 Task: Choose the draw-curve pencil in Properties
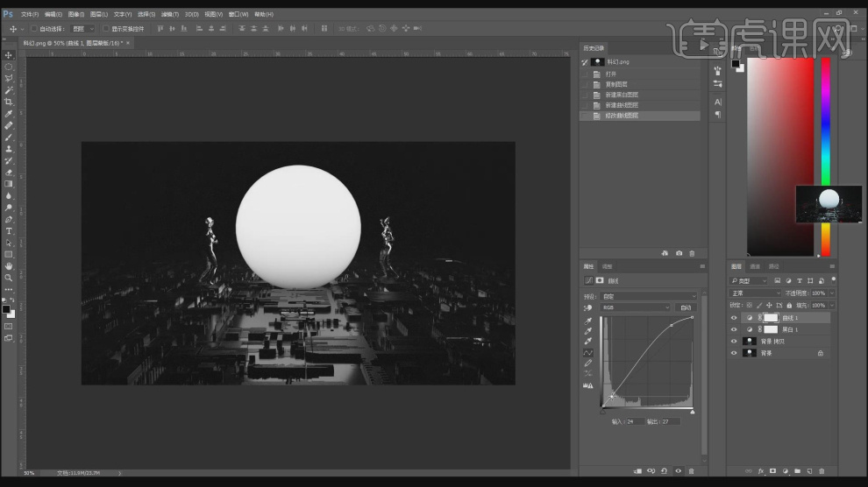click(588, 363)
